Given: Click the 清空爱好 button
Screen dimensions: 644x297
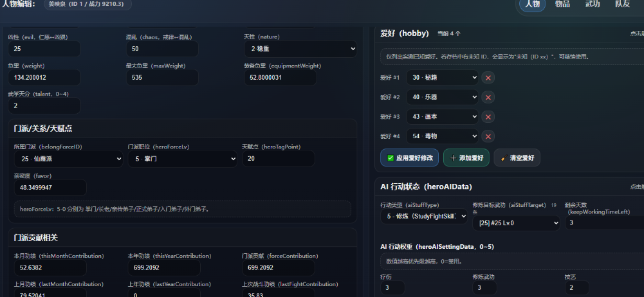Looking at the screenshot, I should [517, 157].
